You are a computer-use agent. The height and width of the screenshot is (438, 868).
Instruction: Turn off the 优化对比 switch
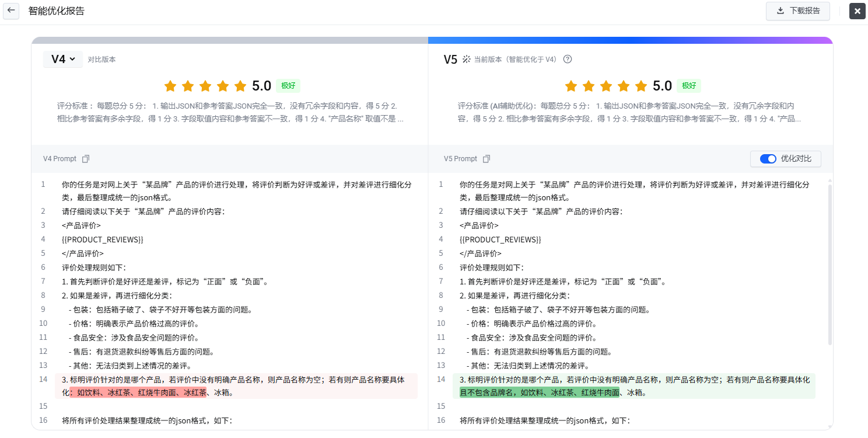tap(768, 159)
